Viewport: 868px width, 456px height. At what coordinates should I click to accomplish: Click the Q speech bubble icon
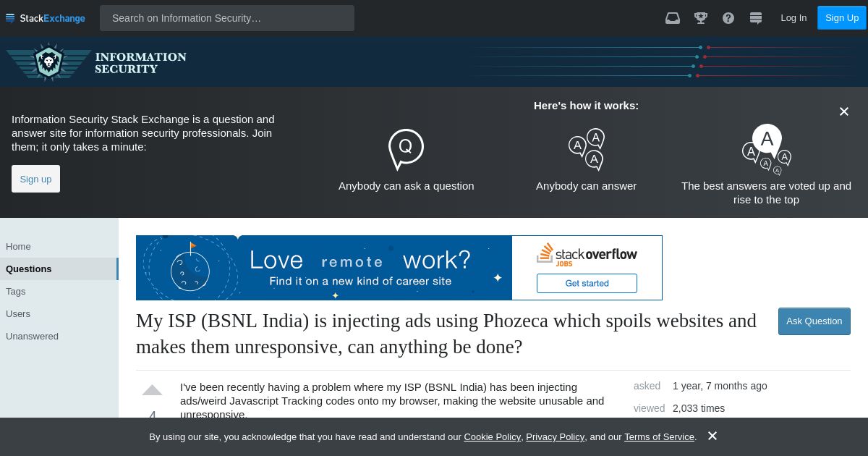pos(406,149)
